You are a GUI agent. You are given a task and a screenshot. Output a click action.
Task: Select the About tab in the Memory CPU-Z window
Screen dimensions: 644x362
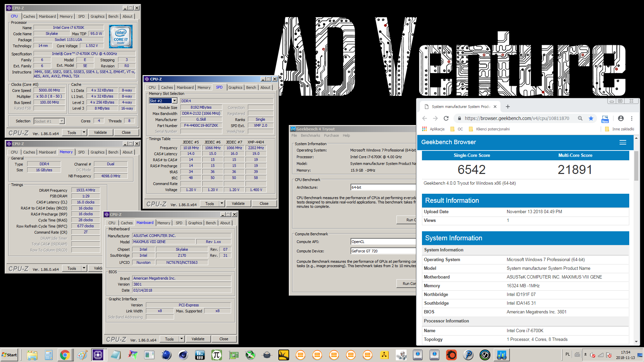[127, 152]
